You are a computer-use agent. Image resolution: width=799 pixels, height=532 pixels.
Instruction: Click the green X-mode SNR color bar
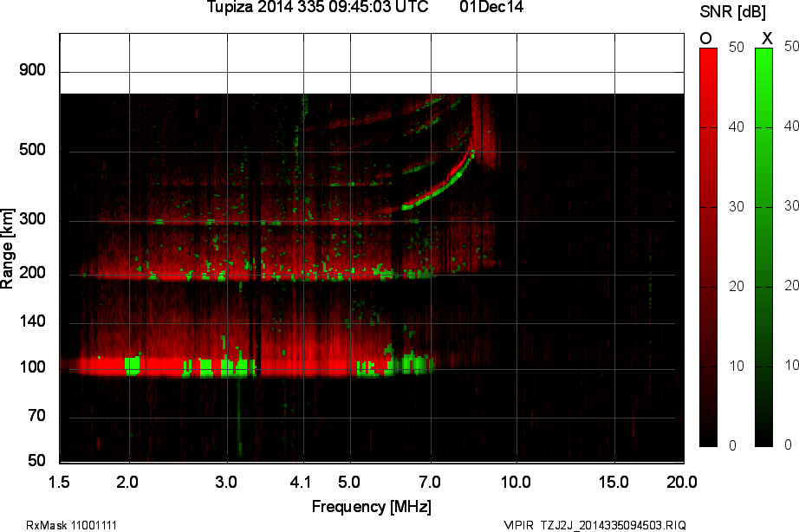763,247
